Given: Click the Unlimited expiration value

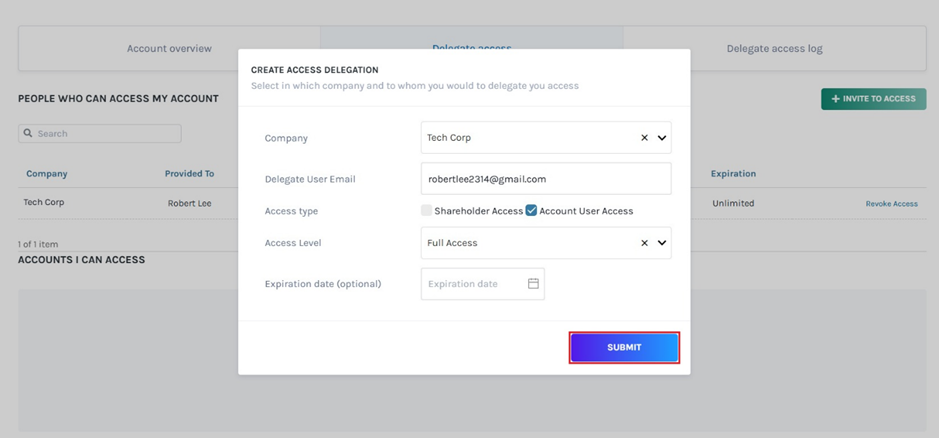Looking at the screenshot, I should (x=733, y=203).
